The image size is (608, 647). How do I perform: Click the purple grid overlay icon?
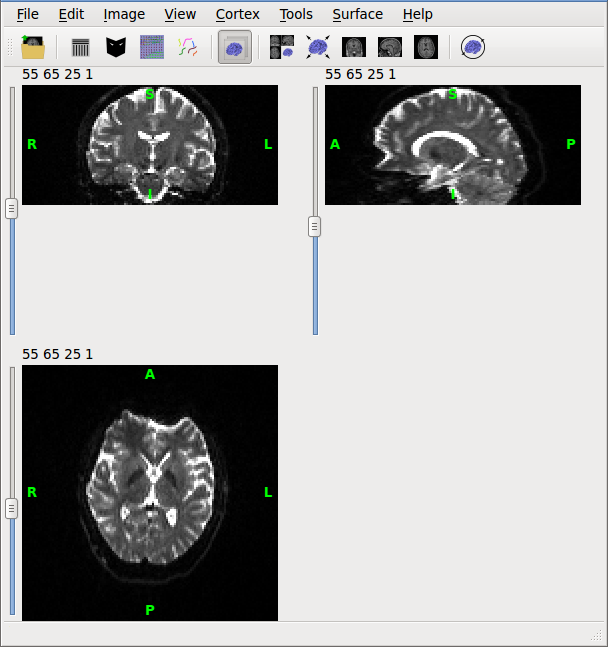point(151,47)
